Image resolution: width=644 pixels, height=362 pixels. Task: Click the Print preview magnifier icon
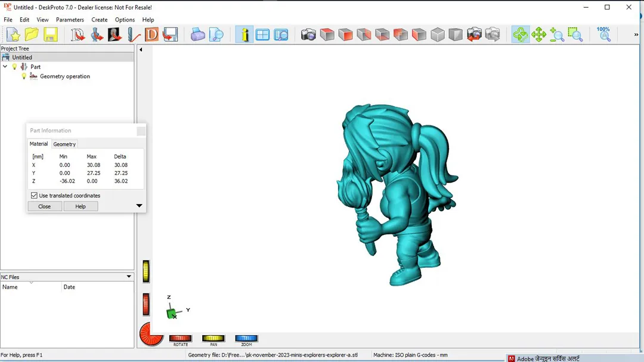216,35
